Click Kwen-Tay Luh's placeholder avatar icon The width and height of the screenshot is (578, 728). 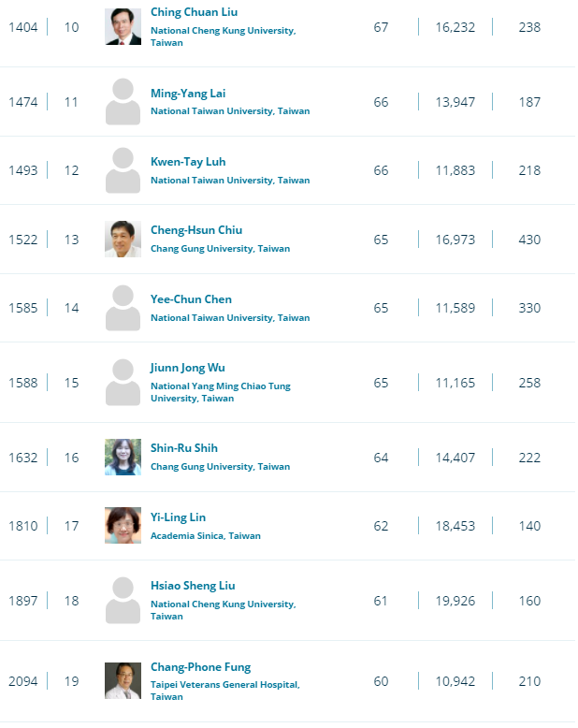click(x=123, y=170)
